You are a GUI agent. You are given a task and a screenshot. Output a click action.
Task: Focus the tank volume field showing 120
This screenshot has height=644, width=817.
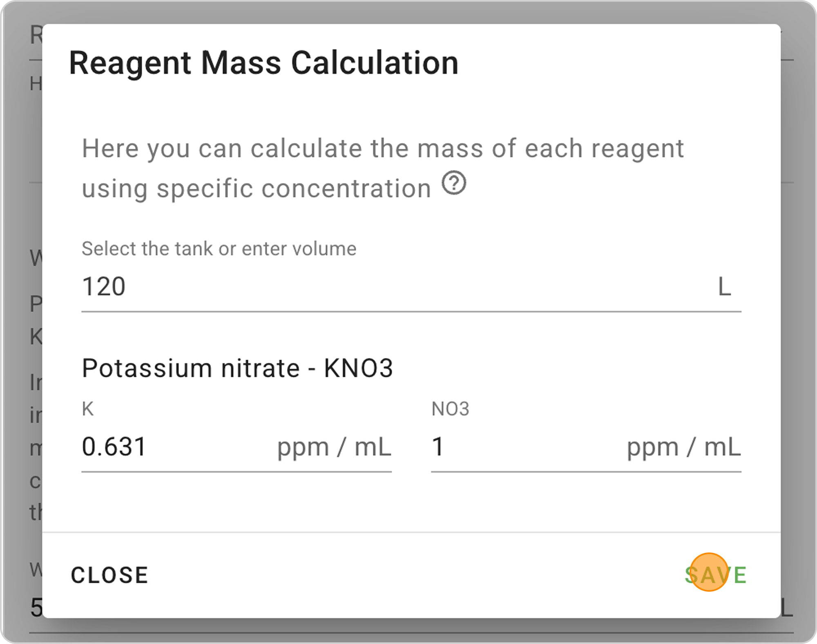click(368, 286)
